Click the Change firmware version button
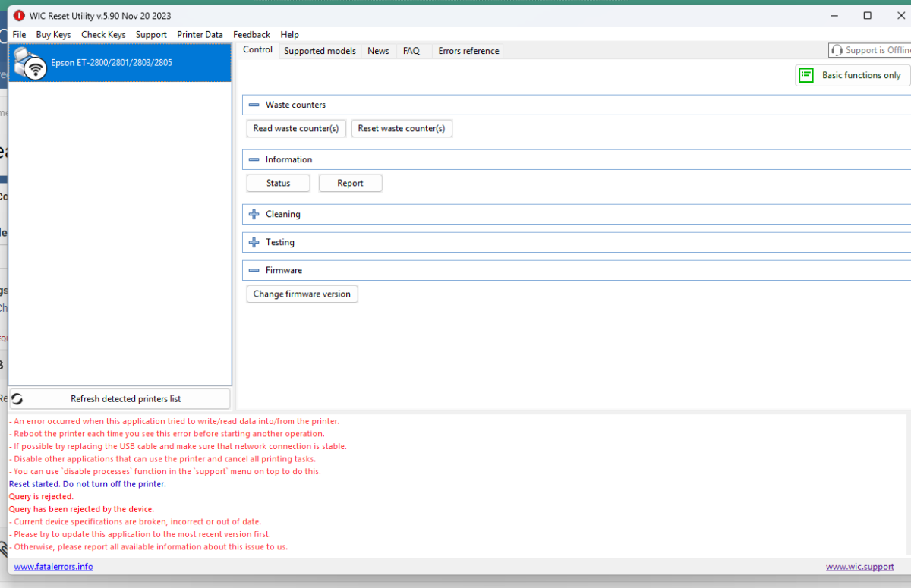 302,294
